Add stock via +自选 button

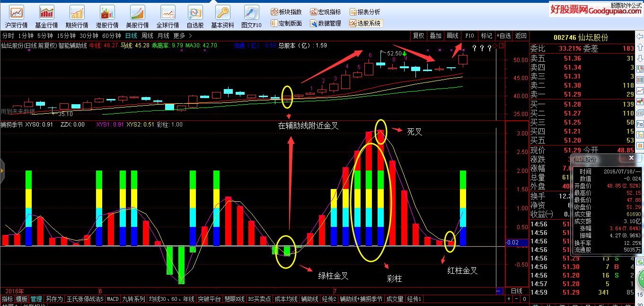[503, 36]
